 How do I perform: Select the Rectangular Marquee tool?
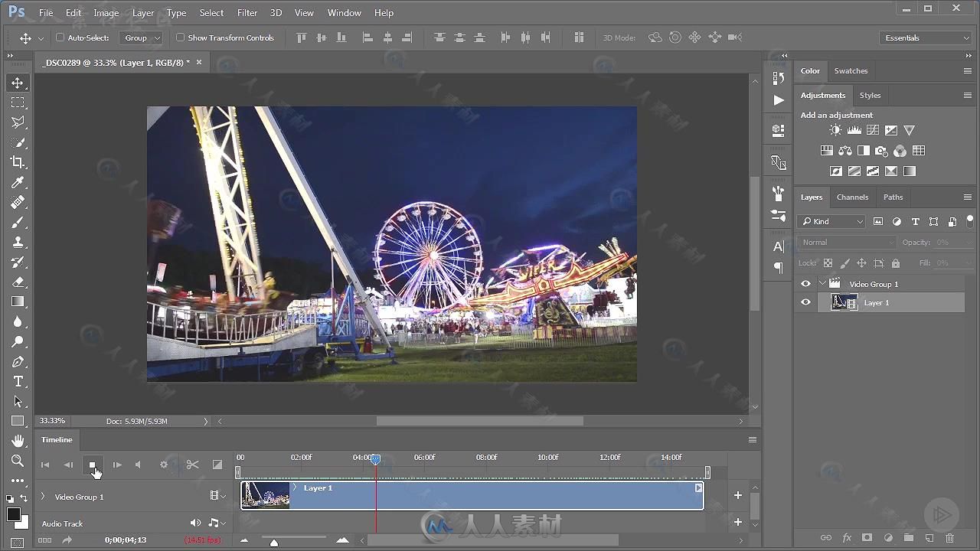point(18,103)
